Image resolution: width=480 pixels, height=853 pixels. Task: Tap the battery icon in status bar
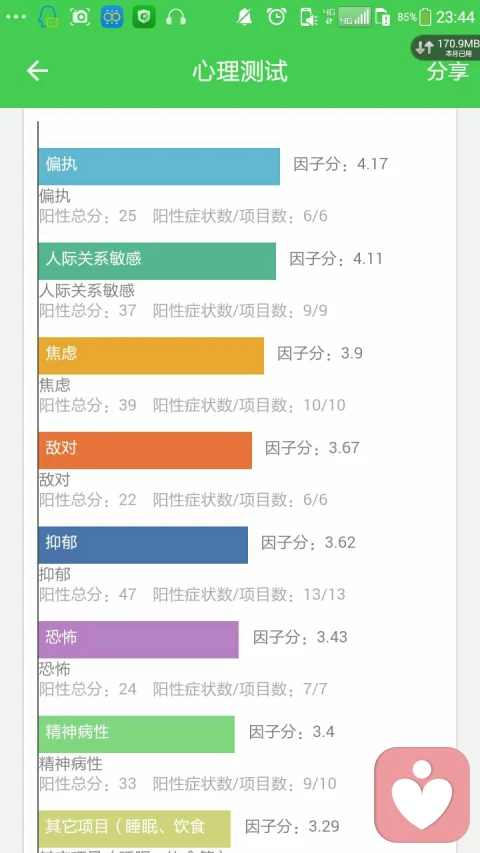click(x=426, y=17)
